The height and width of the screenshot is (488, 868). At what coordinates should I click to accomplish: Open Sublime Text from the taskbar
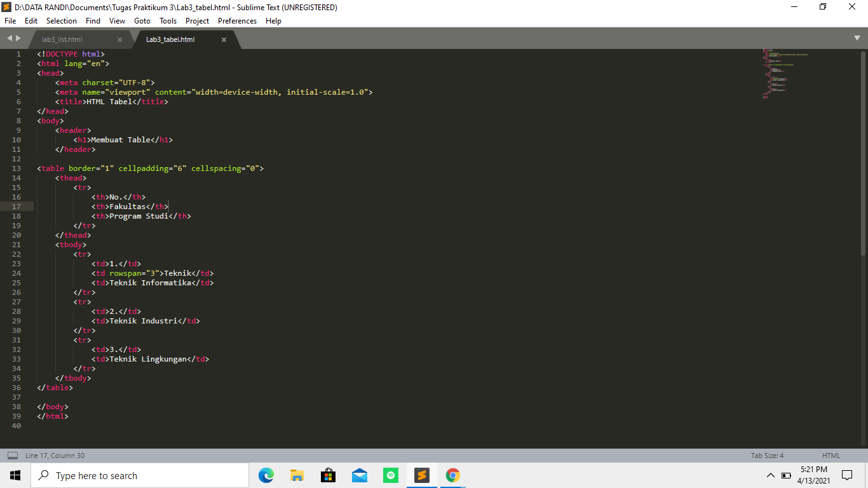[x=421, y=475]
